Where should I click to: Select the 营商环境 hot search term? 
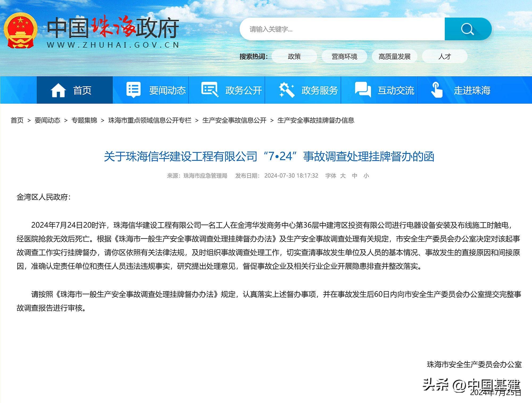pyautogui.click(x=344, y=56)
